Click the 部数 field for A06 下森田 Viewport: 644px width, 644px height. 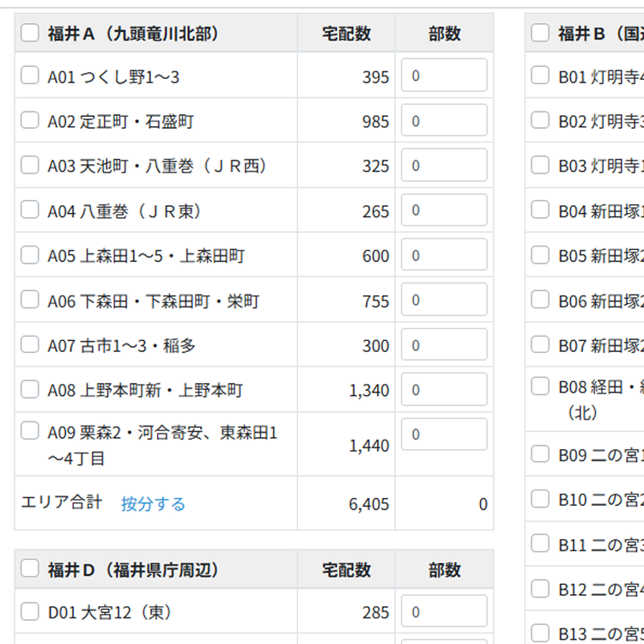(444, 300)
